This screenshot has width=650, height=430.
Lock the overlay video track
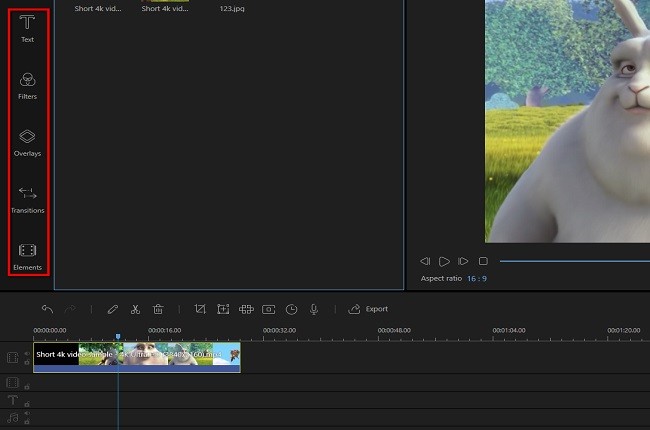click(27, 387)
